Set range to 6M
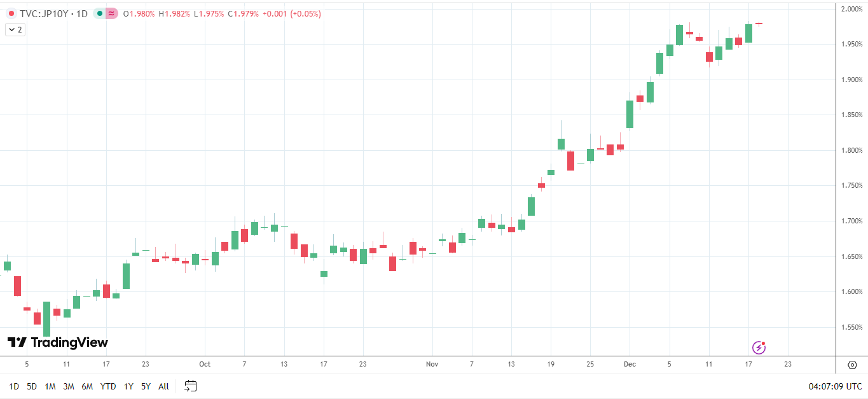868x399 pixels. point(87,386)
